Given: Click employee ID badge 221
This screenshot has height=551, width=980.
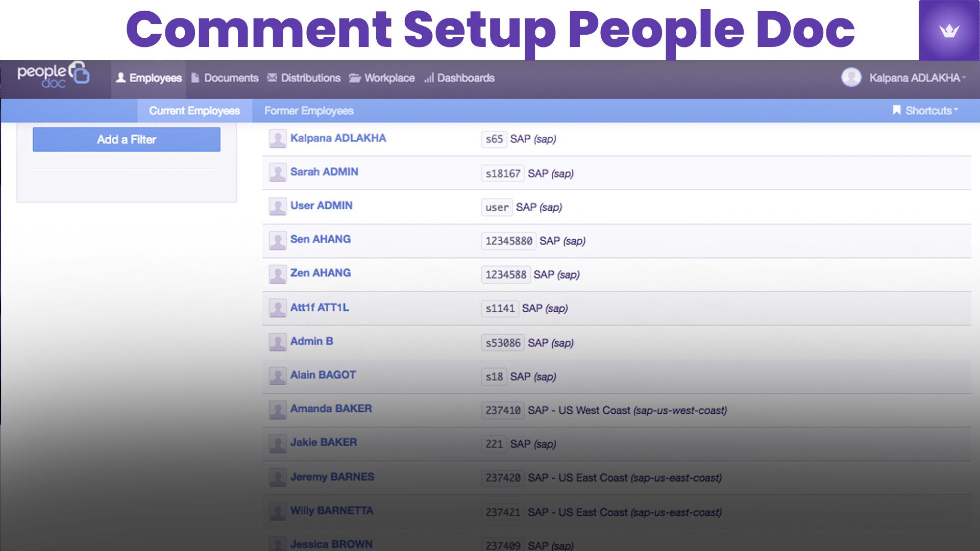Looking at the screenshot, I should pos(494,444).
